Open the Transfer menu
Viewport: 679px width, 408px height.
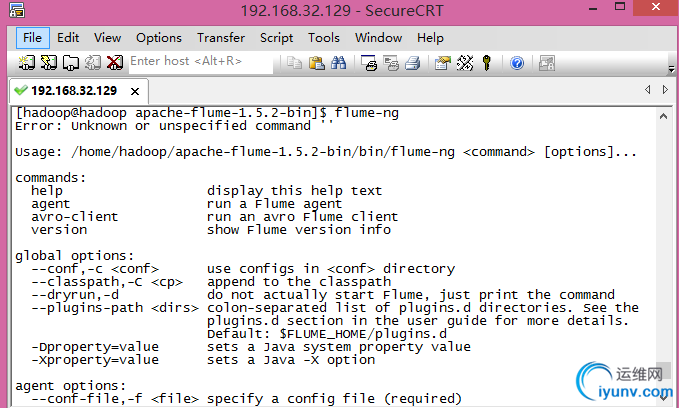pyautogui.click(x=221, y=38)
